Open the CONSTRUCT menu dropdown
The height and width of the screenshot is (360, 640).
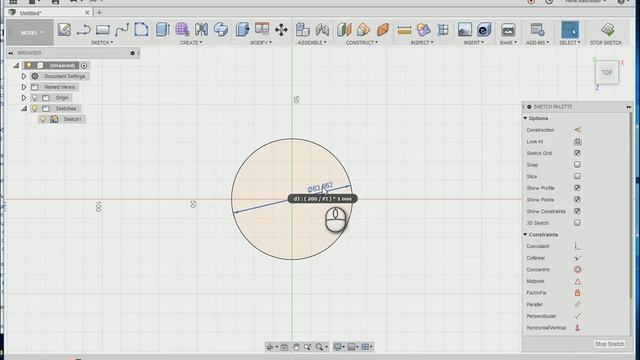tap(362, 42)
